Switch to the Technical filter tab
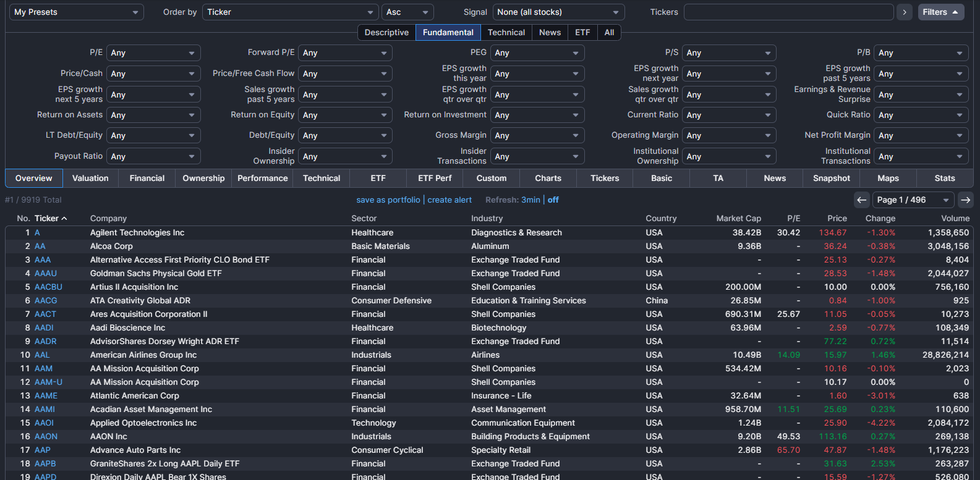Image resolution: width=980 pixels, height=480 pixels. (x=506, y=33)
